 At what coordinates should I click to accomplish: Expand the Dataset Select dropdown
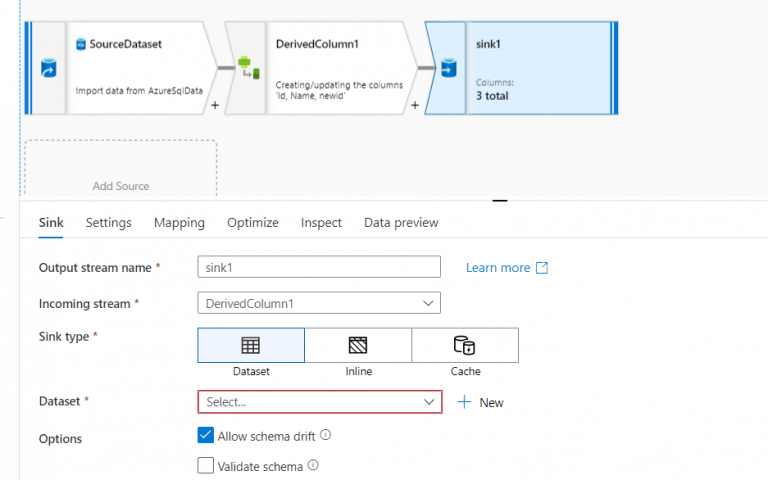pos(319,402)
